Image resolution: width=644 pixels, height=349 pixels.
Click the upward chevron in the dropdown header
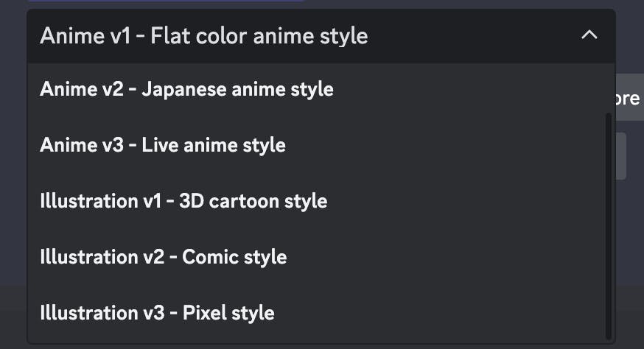pos(589,35)
